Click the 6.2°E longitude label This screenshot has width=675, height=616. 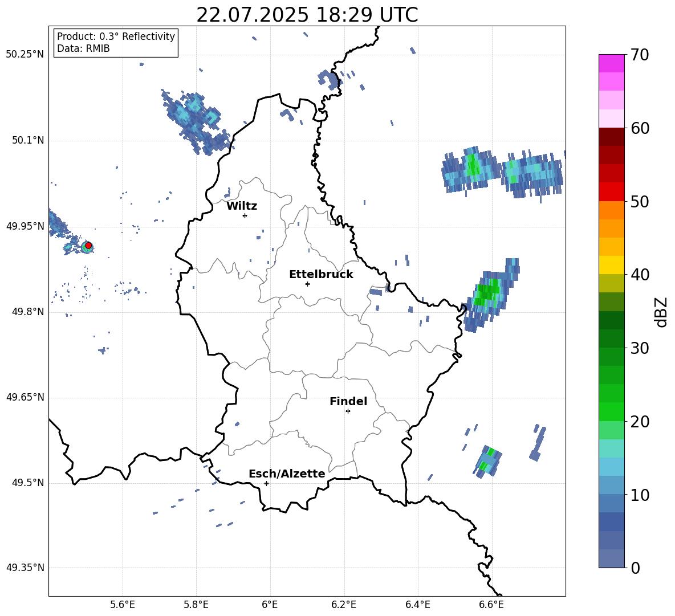[x=344, y=605]
